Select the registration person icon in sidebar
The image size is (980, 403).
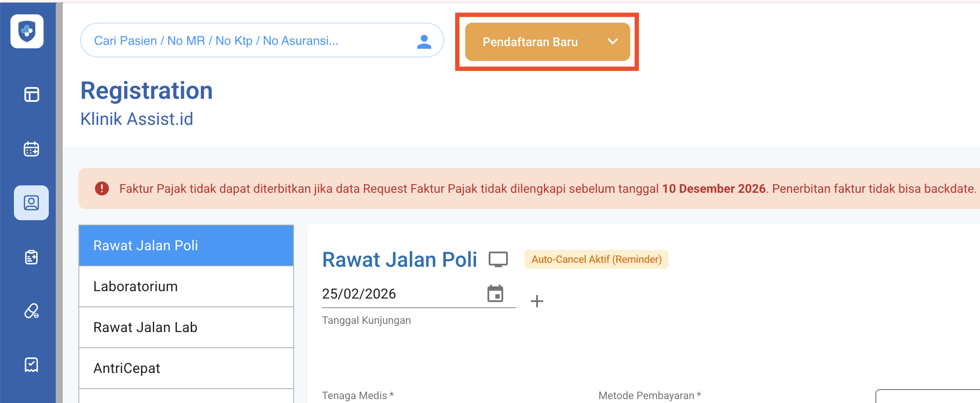(31, 203)
